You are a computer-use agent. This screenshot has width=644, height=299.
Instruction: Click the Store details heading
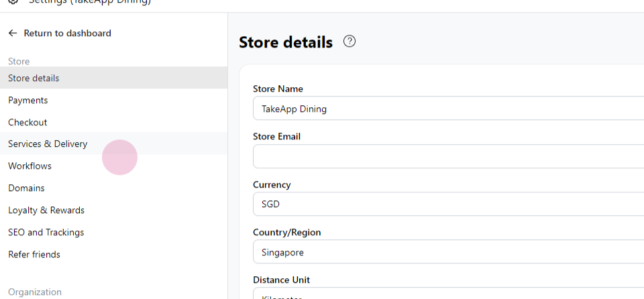pos(286,42)
